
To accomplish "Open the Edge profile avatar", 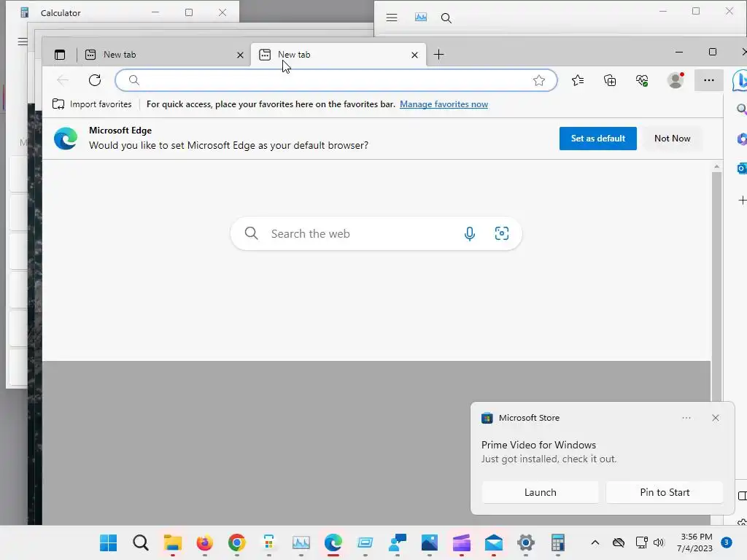I will coord(675,80).
